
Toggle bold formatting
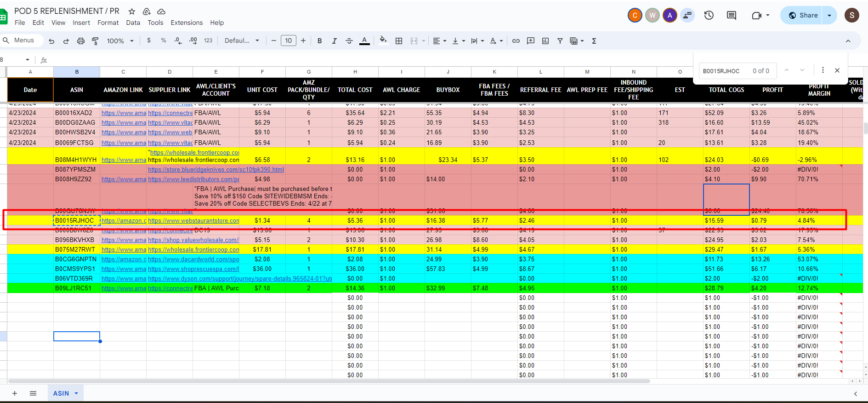coord(320,41)
